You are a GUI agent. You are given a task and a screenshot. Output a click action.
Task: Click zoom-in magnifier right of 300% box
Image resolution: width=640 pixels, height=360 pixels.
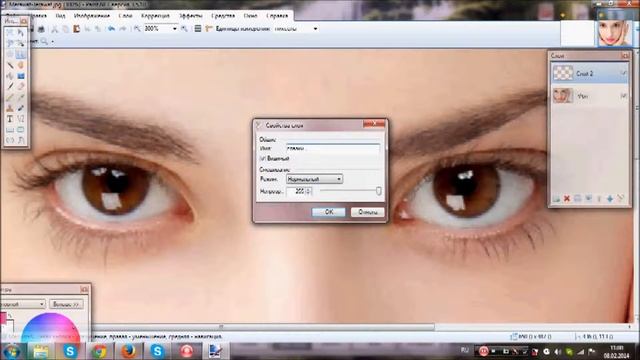[x=184, y=29]
